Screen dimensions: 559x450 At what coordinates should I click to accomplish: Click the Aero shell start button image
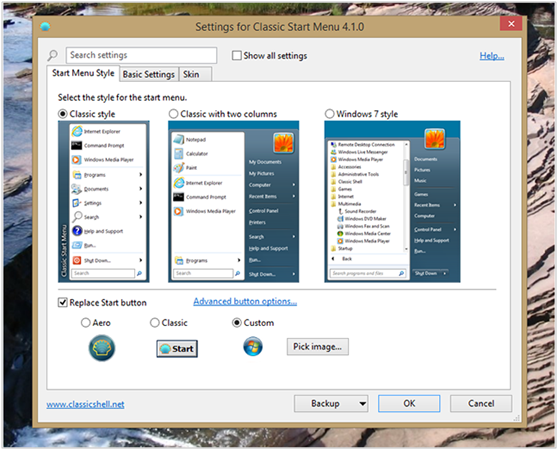click(102, 348)
